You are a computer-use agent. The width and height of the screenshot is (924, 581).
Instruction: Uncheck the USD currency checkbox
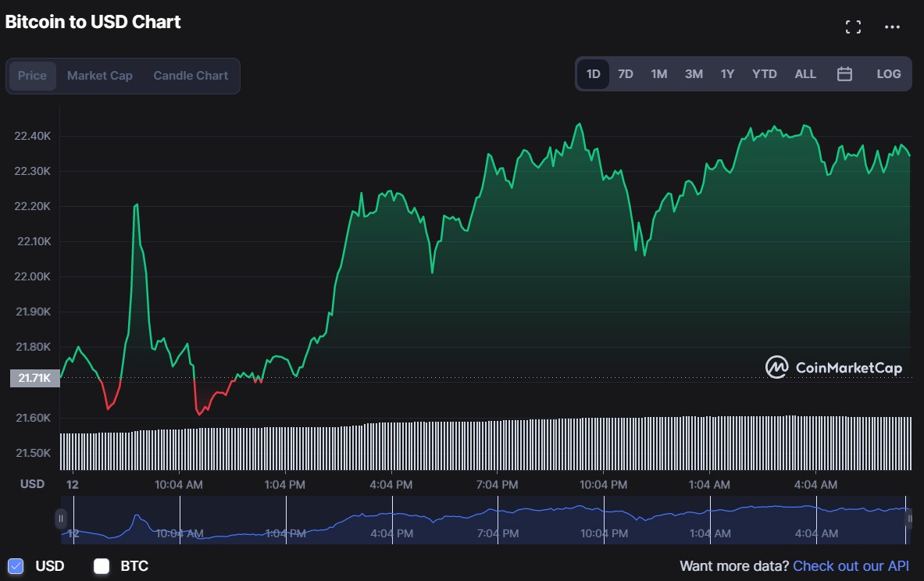pyautogui.click(x=16, y=566)
